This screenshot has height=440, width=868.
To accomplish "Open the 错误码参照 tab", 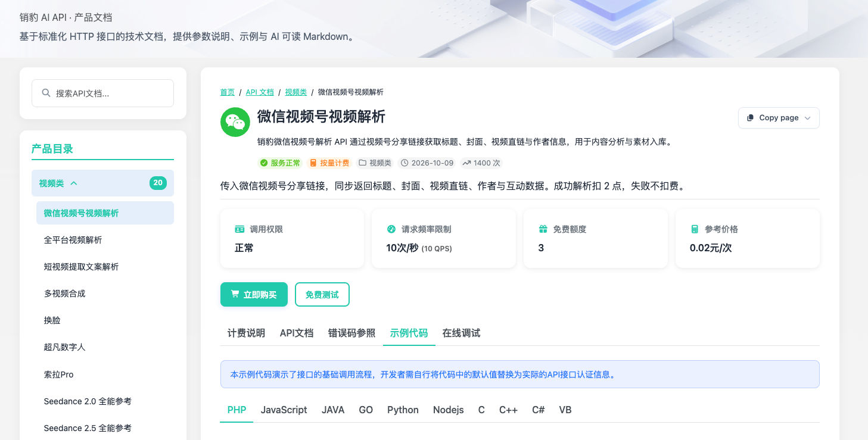I will point(351,333).
